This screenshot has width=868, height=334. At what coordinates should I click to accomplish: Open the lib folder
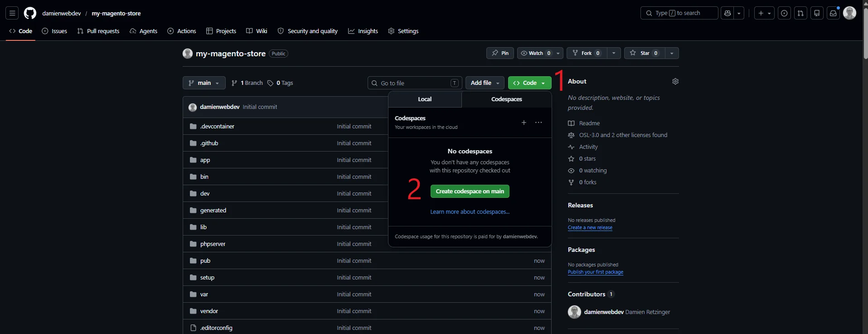point(204,227)
